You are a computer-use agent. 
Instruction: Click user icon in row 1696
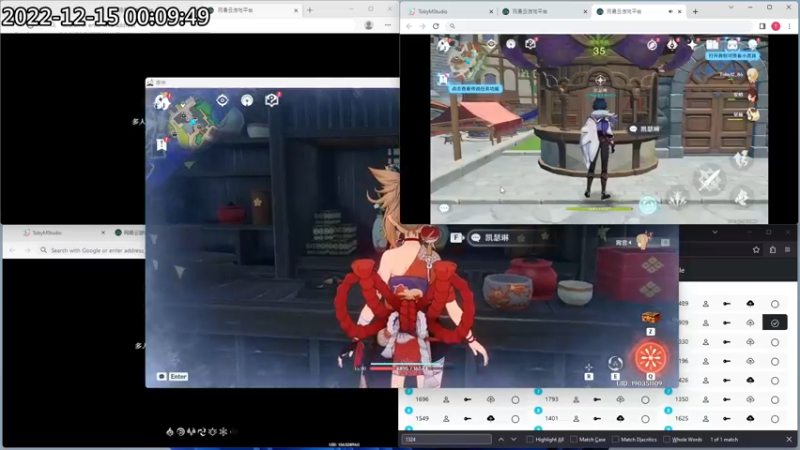pyautogui.click(x=446, y=399)
